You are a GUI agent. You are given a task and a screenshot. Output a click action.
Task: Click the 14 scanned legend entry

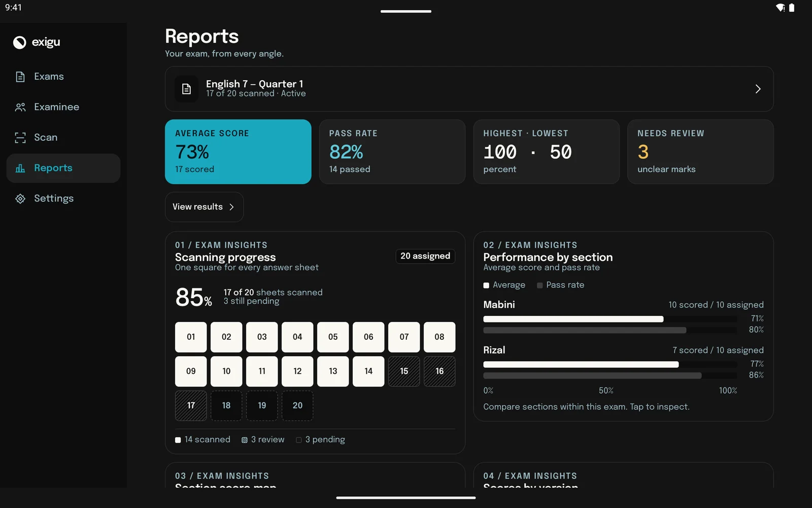(202, 439)
